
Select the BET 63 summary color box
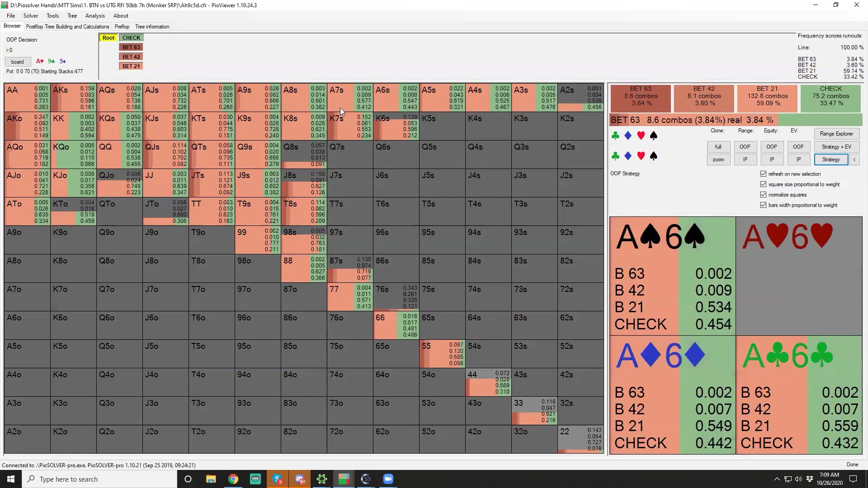click(x=641, y=96)
